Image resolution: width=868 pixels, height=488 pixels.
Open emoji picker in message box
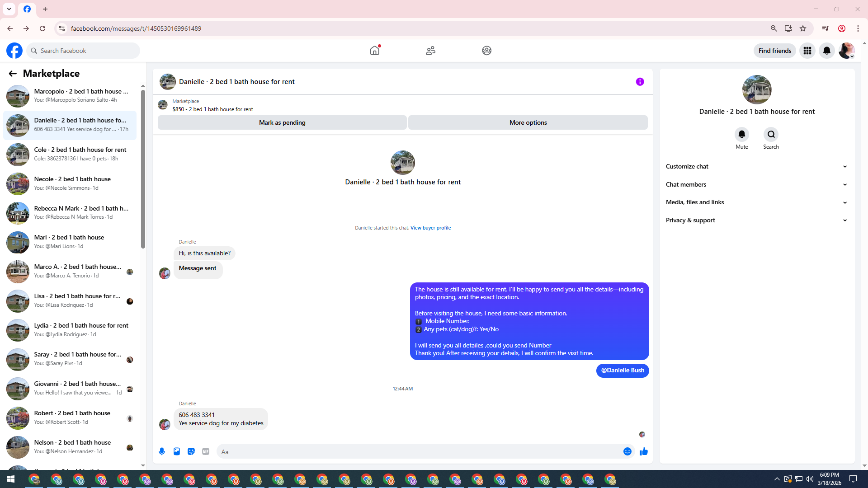[627, 451]
